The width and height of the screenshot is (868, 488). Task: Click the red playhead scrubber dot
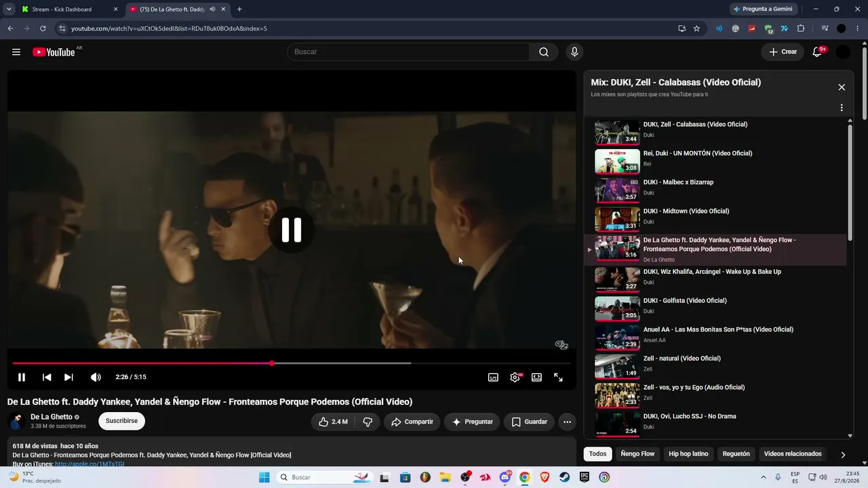[x=272, y=363]
